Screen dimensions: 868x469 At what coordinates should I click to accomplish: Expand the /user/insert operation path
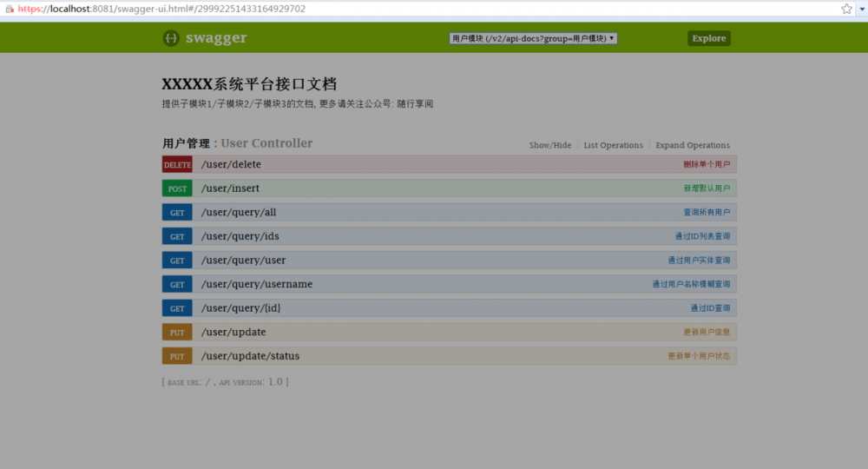(x=230, y=188)
